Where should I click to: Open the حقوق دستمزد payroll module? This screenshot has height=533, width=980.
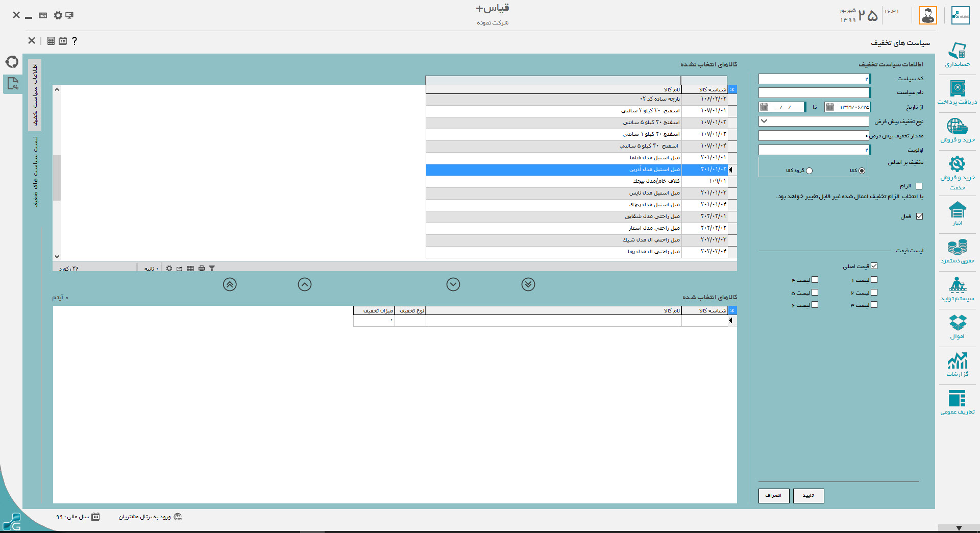pos(957,251)
